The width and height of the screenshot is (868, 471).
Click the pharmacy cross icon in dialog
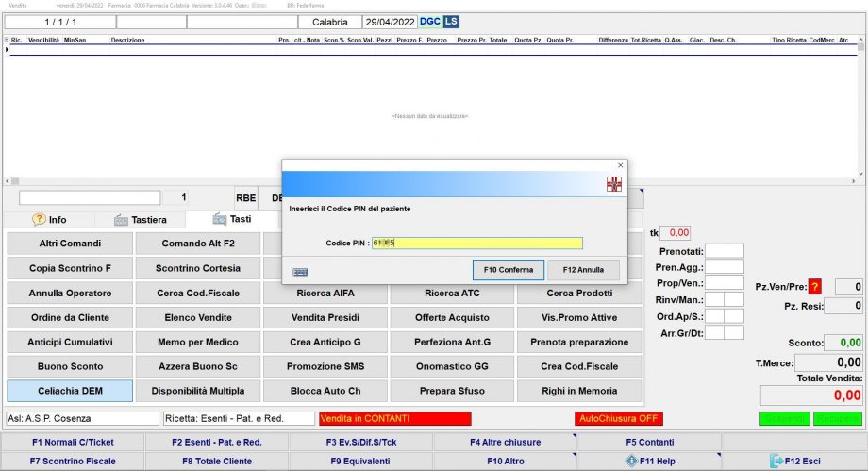pos(614,184)
